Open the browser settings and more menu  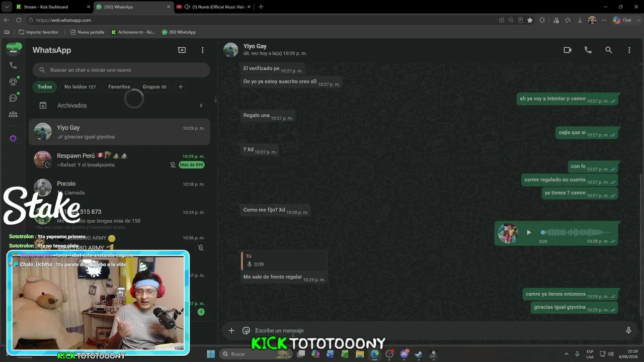tap(604, 20)
